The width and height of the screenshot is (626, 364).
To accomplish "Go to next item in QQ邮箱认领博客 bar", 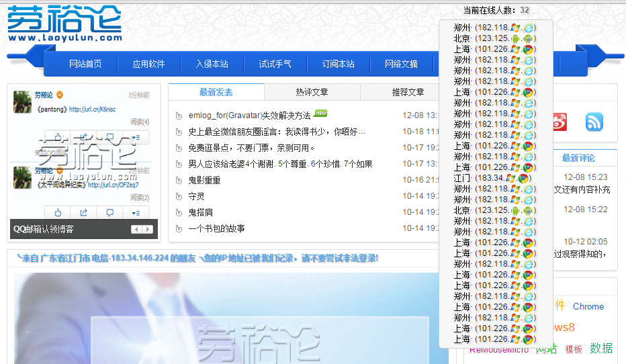I will pyautogui.click(x=150, y=229).
